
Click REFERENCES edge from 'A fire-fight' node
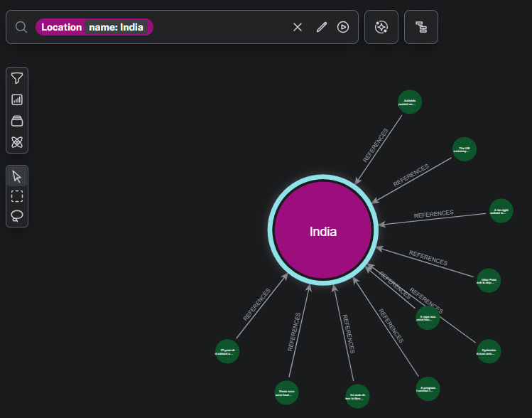click(433, 214)
